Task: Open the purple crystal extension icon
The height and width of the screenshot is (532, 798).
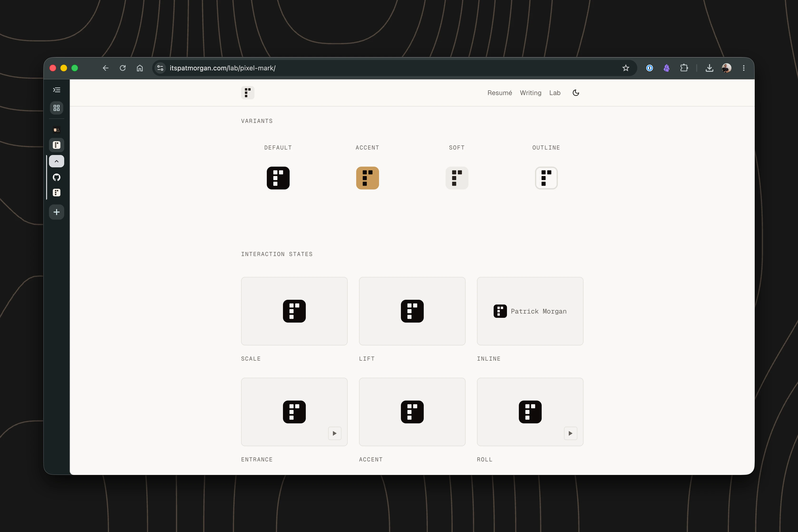Action: pos(667,68)
